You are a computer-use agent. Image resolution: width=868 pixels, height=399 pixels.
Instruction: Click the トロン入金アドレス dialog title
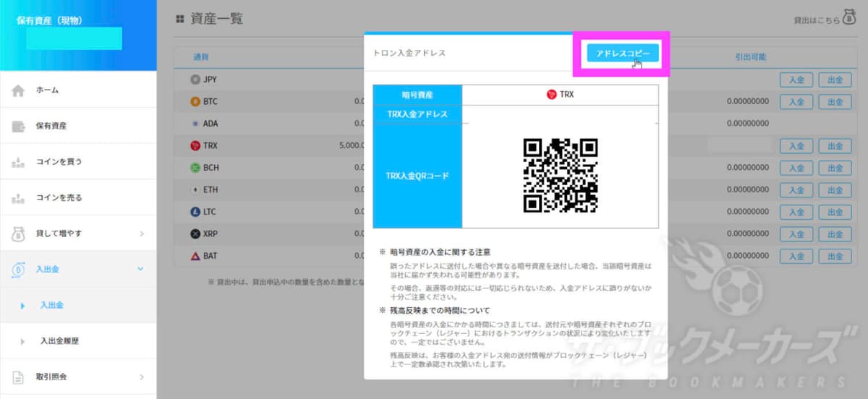tap(409, 53)
